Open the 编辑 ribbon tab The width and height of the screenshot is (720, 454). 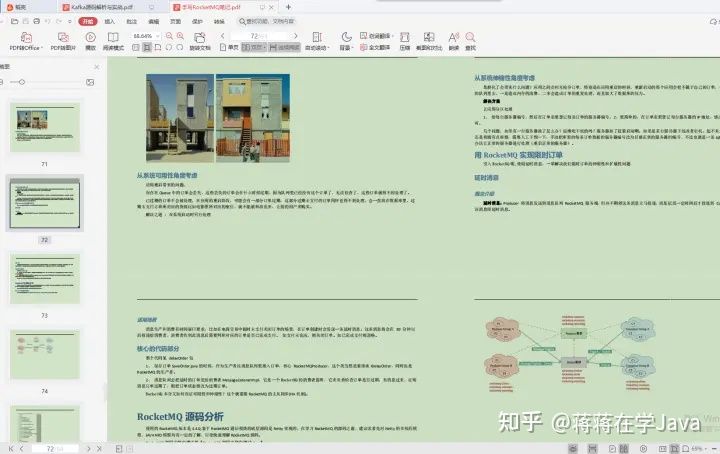point(153,22)
